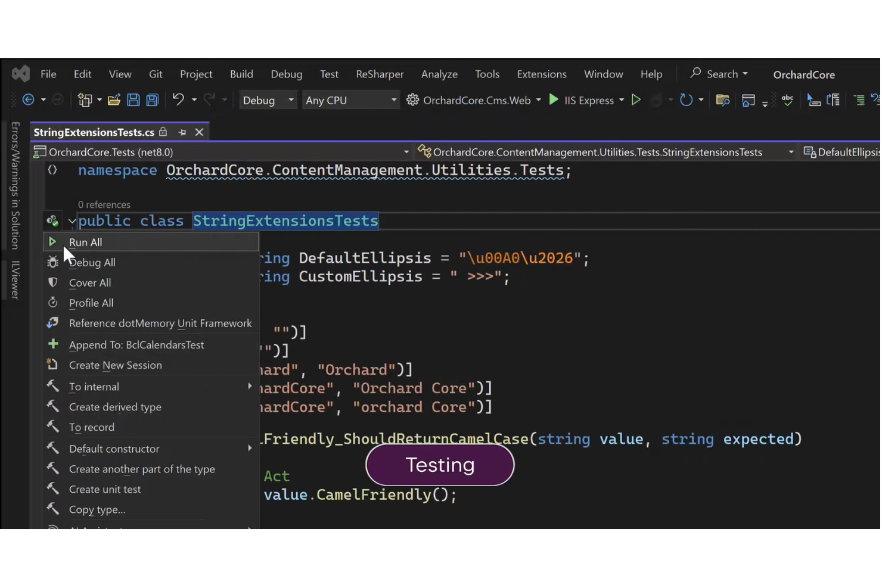Open the OrchardCore.Cms.Web startup project dropdown
This screenshot has width=882, height=588.
coord(538,100)
